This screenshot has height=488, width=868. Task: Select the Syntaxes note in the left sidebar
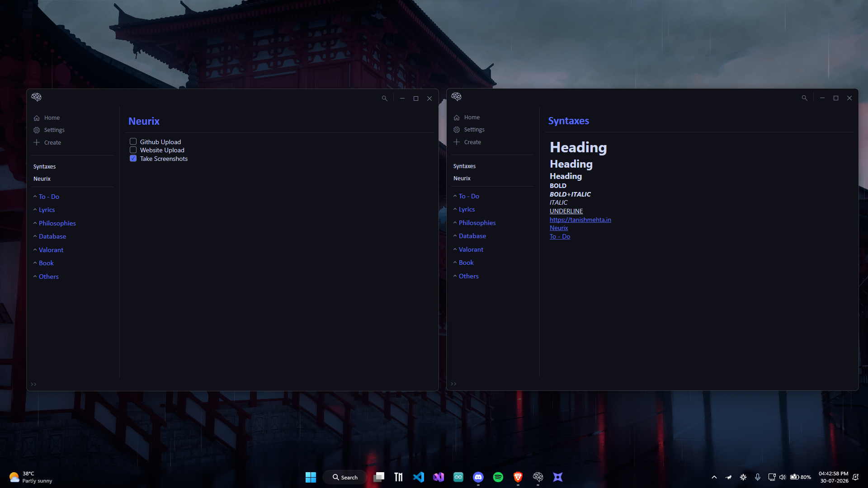pyautogui.click(x=45, y=167)
